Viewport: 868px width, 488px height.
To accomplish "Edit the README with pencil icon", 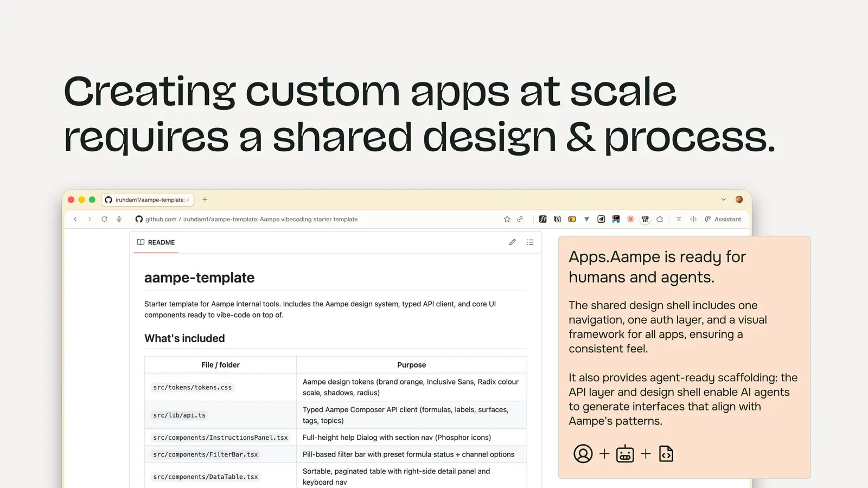I will pos(512,242).
